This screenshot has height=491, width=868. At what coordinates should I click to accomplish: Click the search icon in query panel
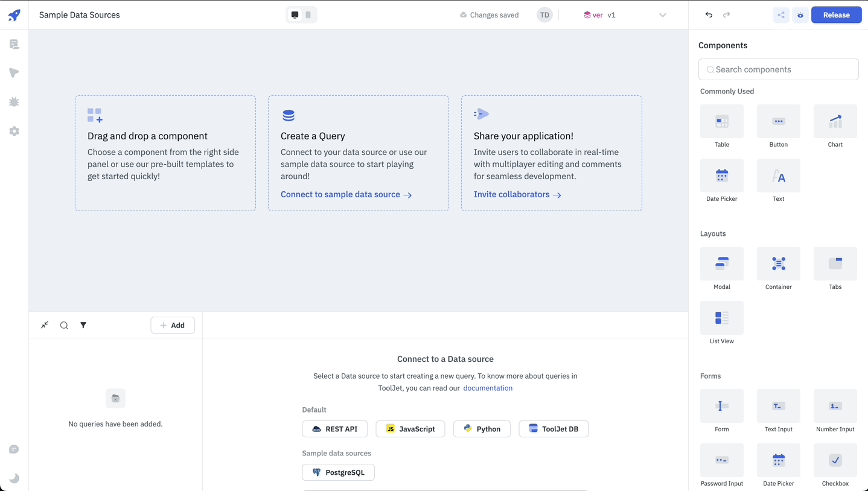coord(64,325)
